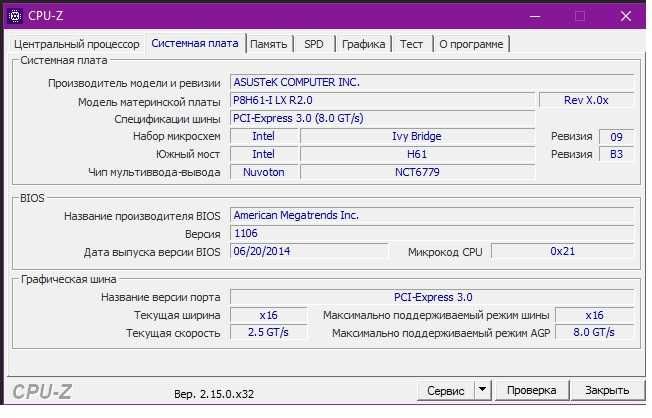This screenshot has width=652, height=418.
Task: Click the maximum speed 8.0 GT/s value
Action: tap(594, 333)
